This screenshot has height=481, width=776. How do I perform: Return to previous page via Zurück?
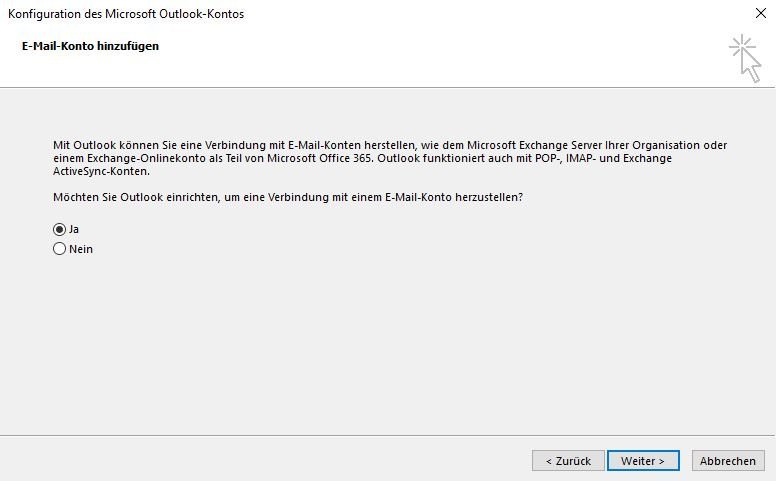[568, 461]
